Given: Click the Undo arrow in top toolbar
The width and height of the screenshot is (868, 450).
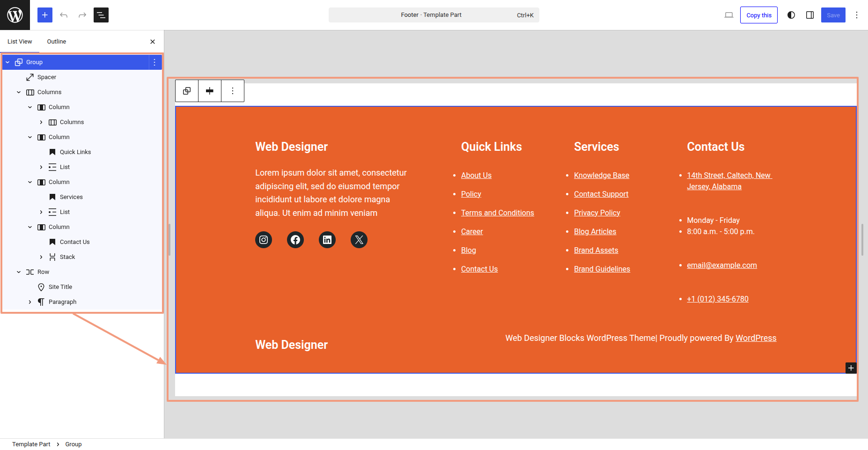Looking at the screenshot, I should [64, 15].
